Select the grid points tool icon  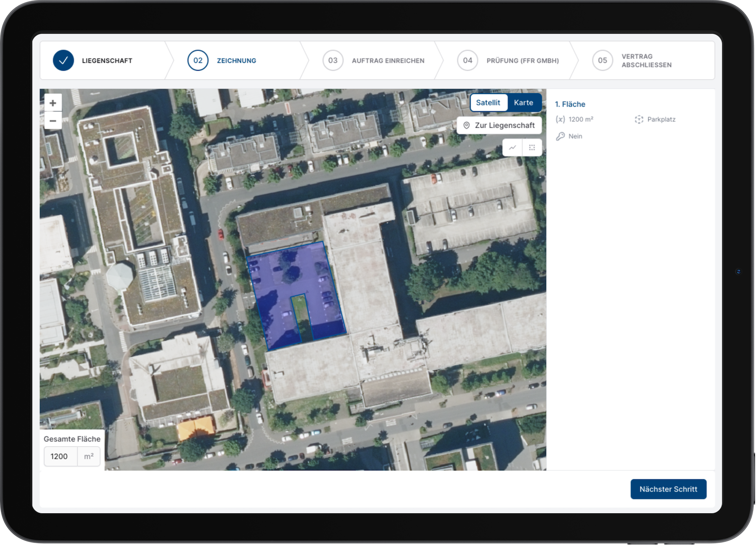pos(532,147)
